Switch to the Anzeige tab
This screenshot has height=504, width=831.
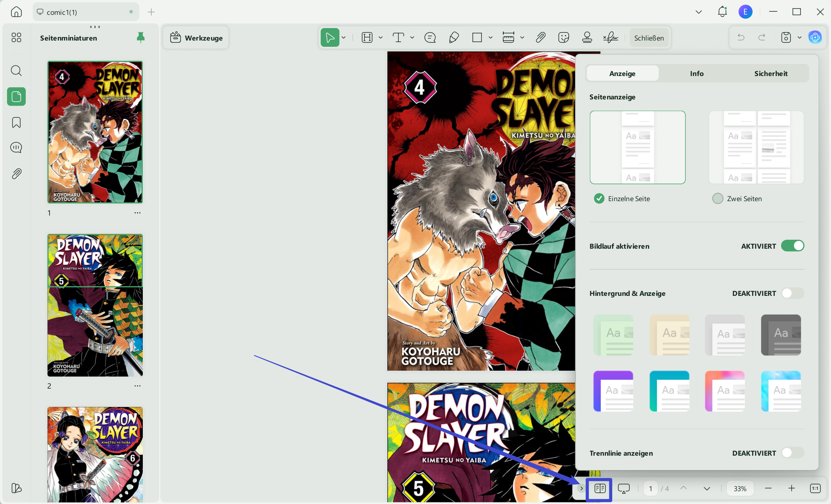pyautogui.click(x=623, y=73)
